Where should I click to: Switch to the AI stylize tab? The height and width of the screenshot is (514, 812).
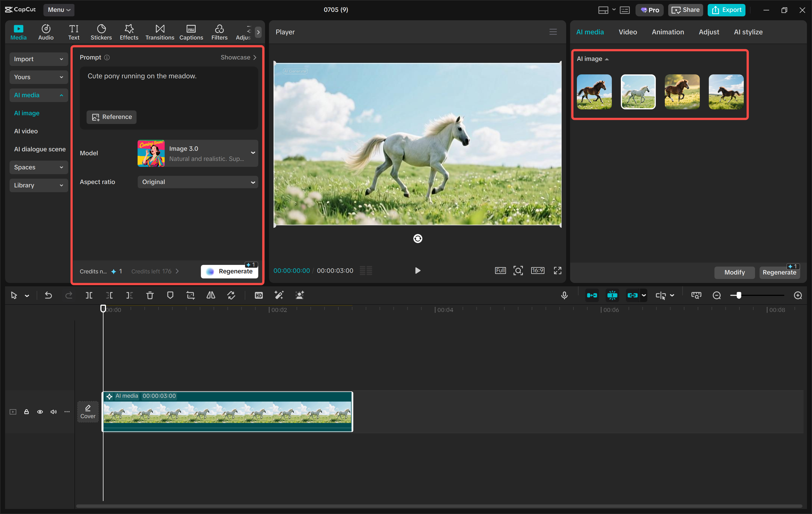[x=748, y=32]
